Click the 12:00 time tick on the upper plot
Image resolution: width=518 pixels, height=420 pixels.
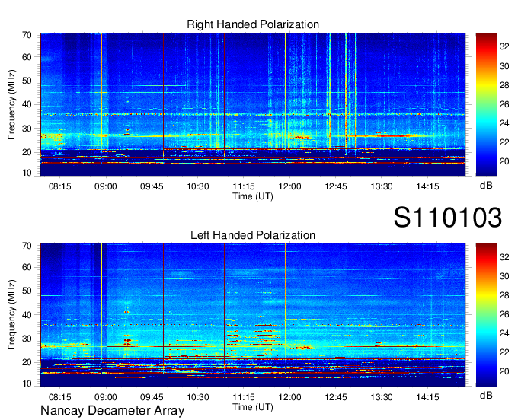point(289,186)
